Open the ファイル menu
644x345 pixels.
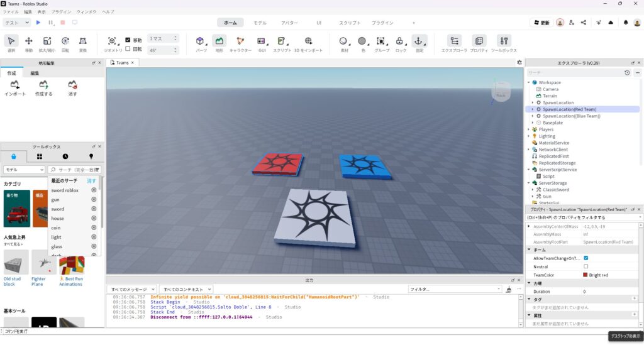coord(11,12)
